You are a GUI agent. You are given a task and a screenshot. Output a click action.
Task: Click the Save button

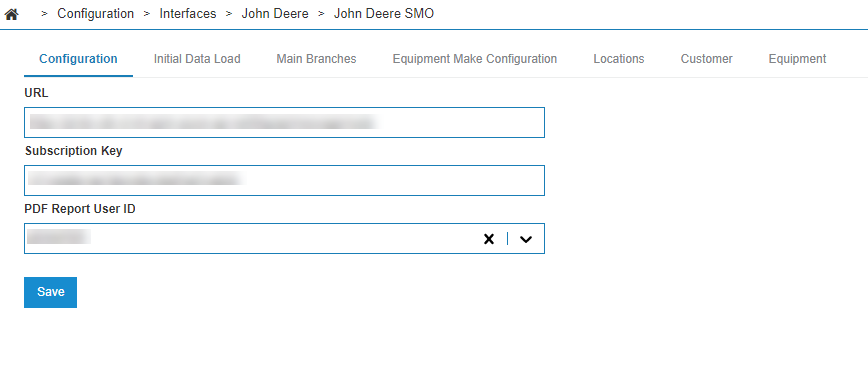click(x=50, y=292)
